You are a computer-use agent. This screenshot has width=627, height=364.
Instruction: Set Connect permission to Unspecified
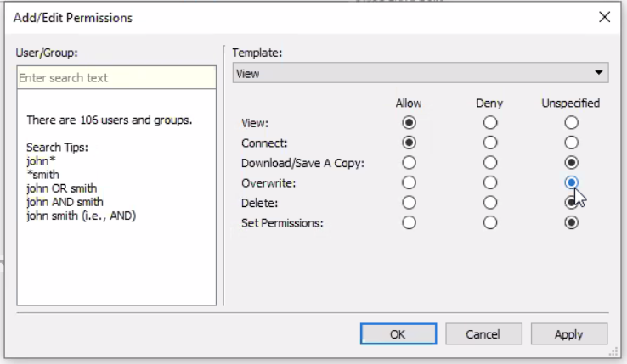[572, 143]
